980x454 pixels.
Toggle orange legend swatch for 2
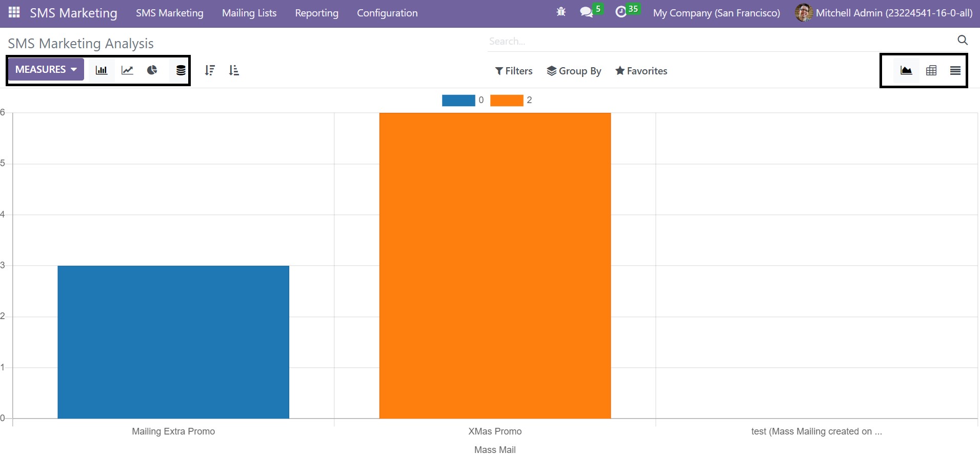507,100
